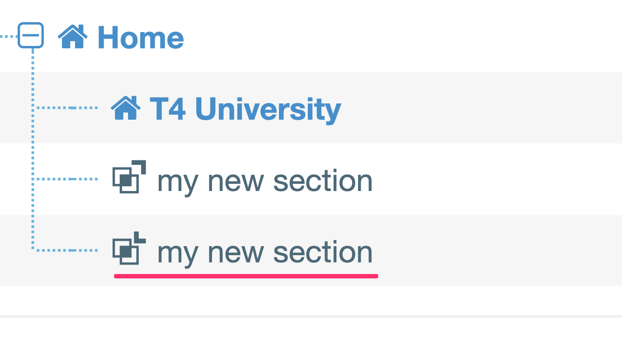
Task: Open the T4 University section
Action: (x=245, y=109)
